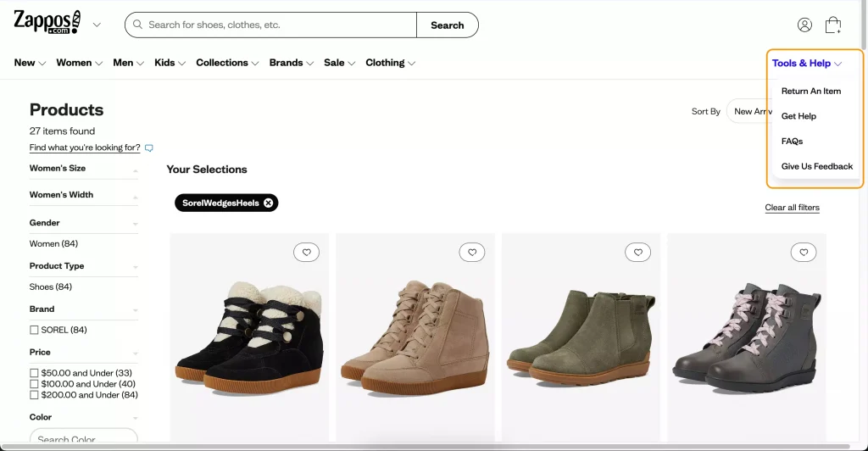The width and height of the screenshot is (868, 451).
Task: Favorite the olive green Chelsea boot
Action: coord(637,253)
